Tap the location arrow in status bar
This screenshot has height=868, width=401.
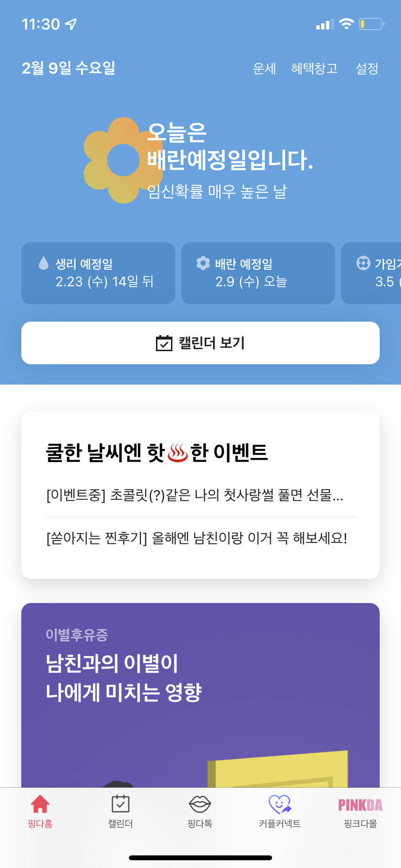[71, 24]
